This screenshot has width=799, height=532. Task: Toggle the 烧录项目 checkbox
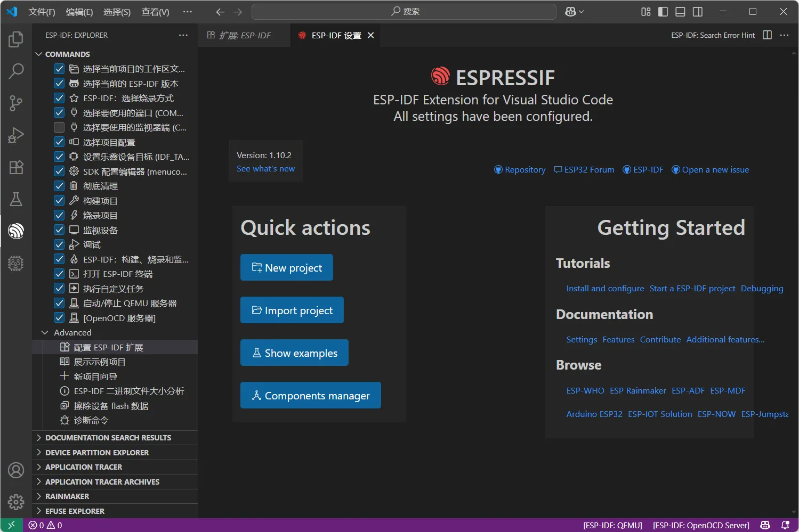[59, 215]
